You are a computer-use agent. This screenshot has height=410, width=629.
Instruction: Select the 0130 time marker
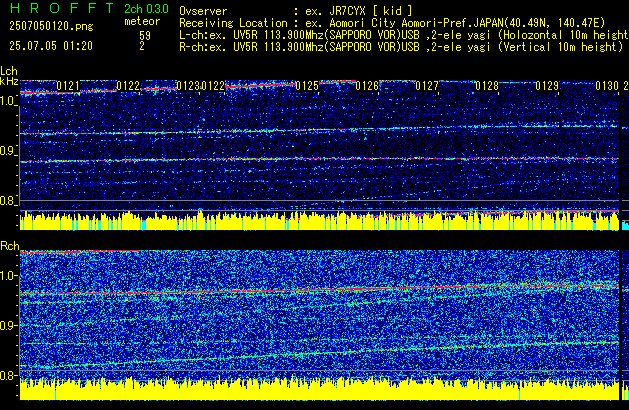607,86
